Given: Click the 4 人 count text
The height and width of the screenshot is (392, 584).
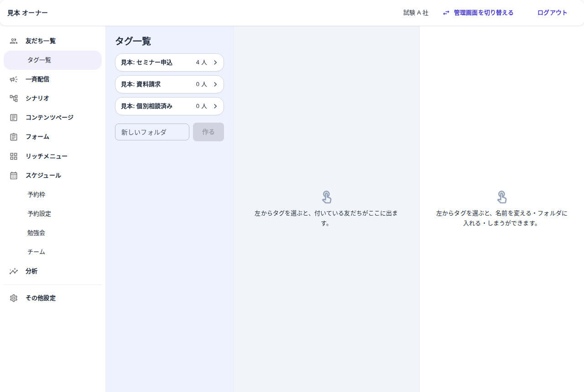Looking at the screenshot, I should pos(201,62).
